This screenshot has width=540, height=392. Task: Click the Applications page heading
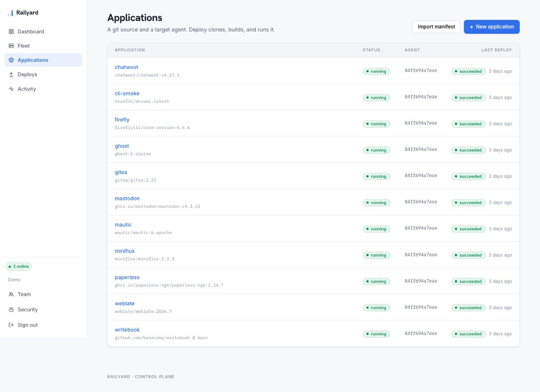135,18
